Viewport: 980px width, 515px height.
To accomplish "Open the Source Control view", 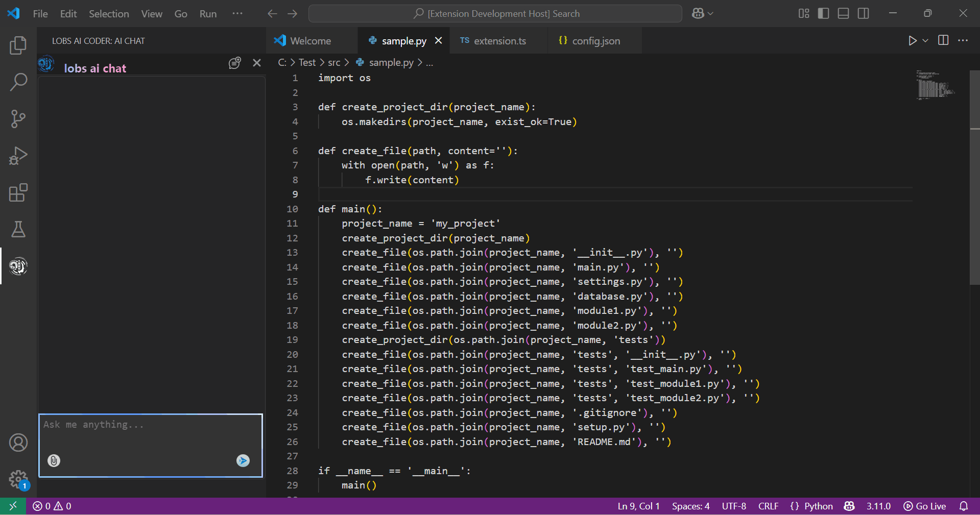I will pos(18,118).
